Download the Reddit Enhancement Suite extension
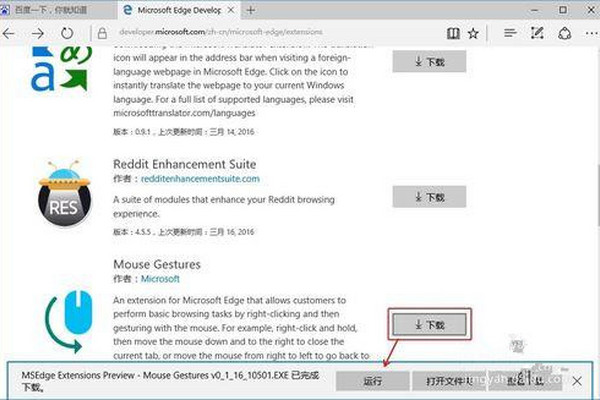 click(x=429, y=197)
